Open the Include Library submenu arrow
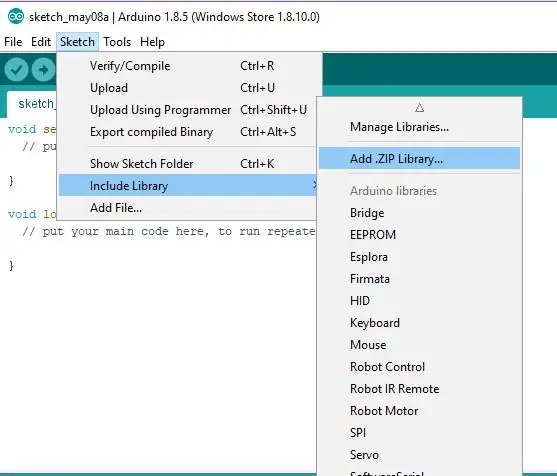 tap(315, 185)
